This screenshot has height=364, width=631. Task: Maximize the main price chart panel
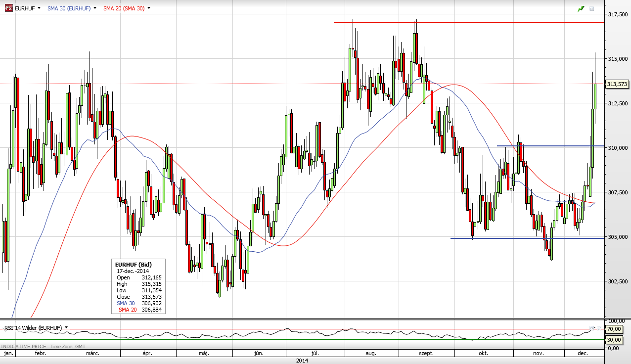(592, 8)
